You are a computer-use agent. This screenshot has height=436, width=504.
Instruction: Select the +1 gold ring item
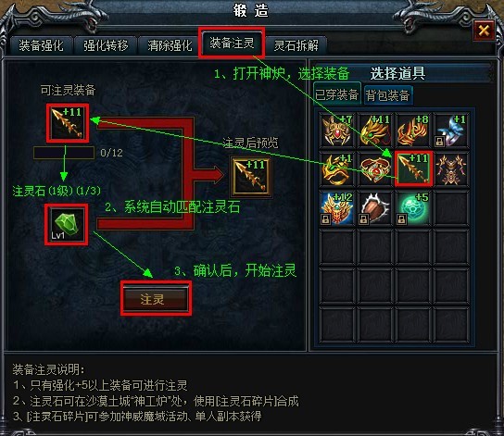tap(337, 169)
